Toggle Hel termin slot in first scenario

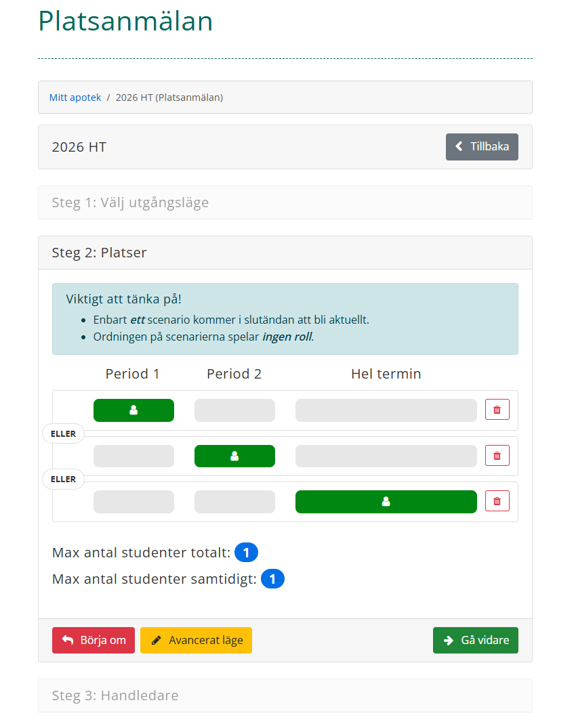[x=386, y=410]
